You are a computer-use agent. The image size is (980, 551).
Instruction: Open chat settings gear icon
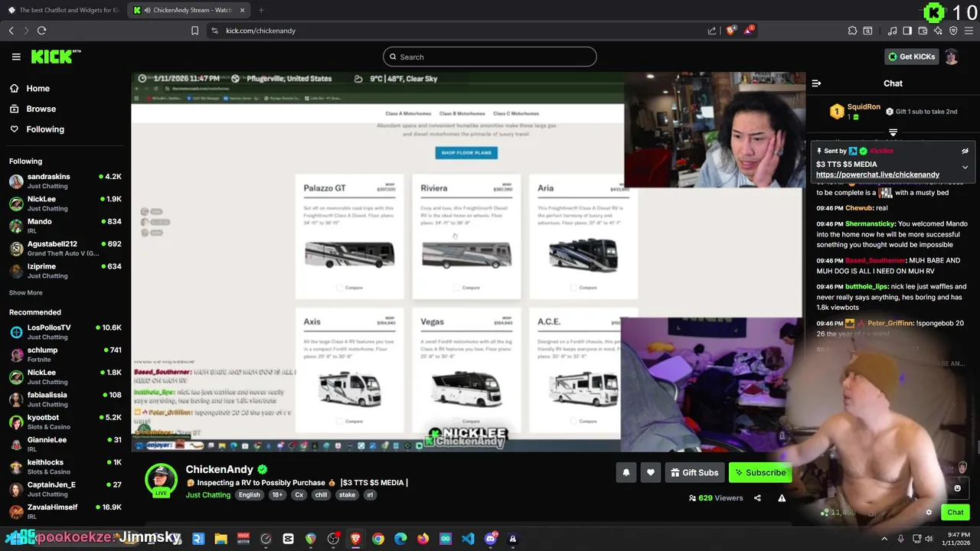[x=929, y=513]
